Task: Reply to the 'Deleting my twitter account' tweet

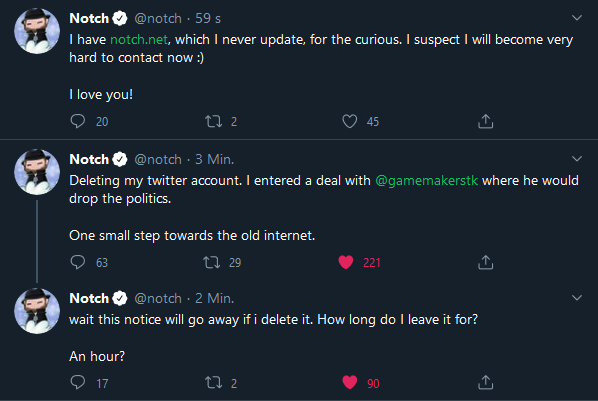Action: (78, 262)
